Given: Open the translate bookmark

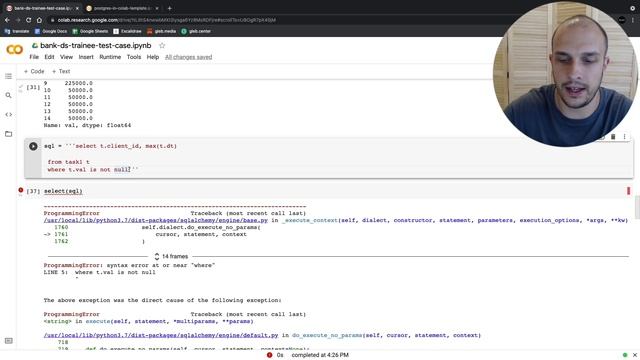Looking at the screenshot, I should click(x=17, y=31).
